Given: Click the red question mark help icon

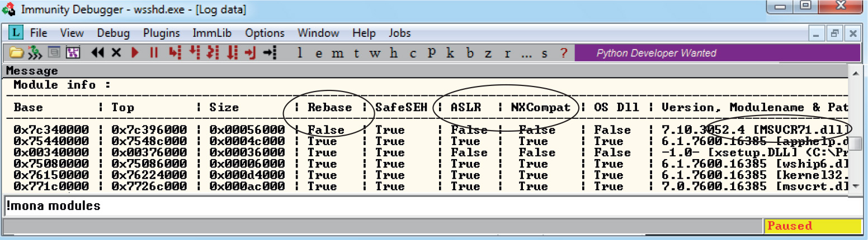Looking at the screenshot, I should coord(563,53).
